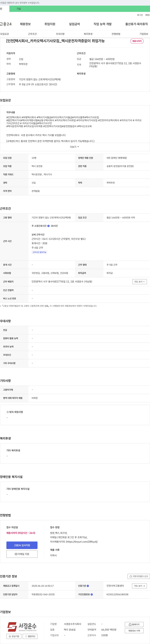Add the company via 관심기업 button
Viewport: 150px width, 644px height.
tap(14, 636)
